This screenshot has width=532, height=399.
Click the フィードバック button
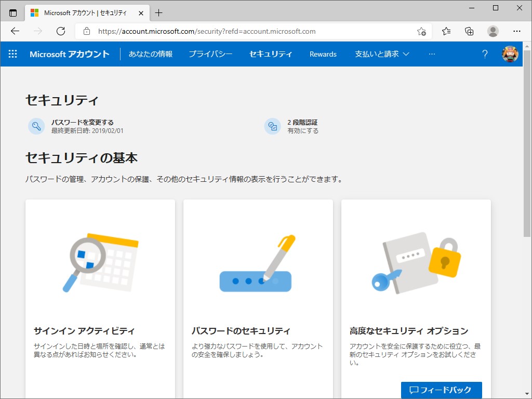(x=441, y=390)
